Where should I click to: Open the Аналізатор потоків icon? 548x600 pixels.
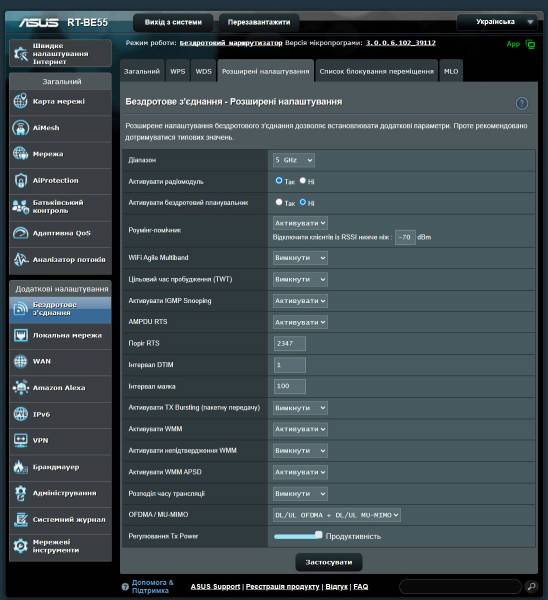click(20, 259)
